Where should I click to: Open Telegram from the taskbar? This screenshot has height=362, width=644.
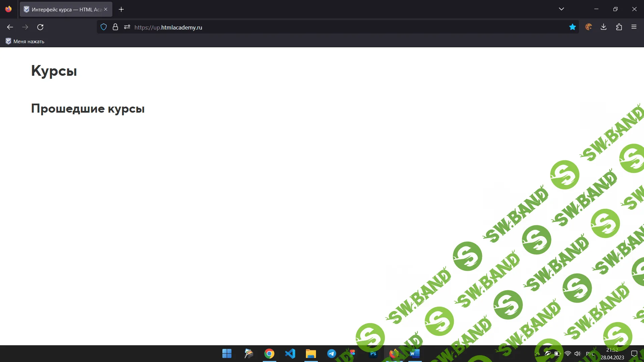pyautogui.click(x=331, y=354)
